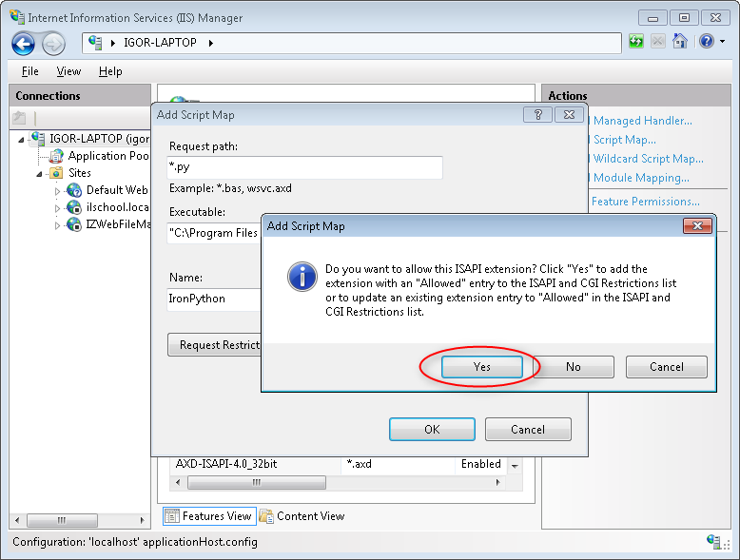This screenshot has height=560, width=740.
Task: Click the Connections toolbar connect icon
Action: pos(19,118)
